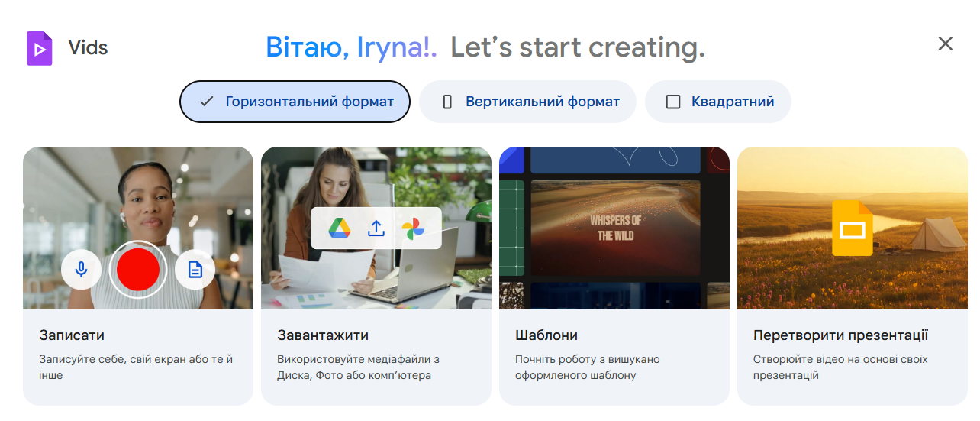The height and width of the screenshot is (421, 980).
Task: Click the Завантажити card description text
Action: click(x=358, y=367)
